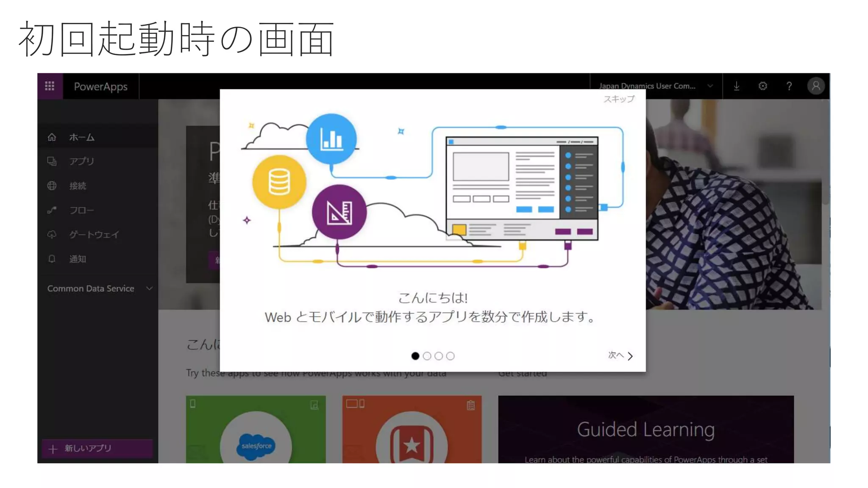Expand the Common Data Service section

click(100, 288)
